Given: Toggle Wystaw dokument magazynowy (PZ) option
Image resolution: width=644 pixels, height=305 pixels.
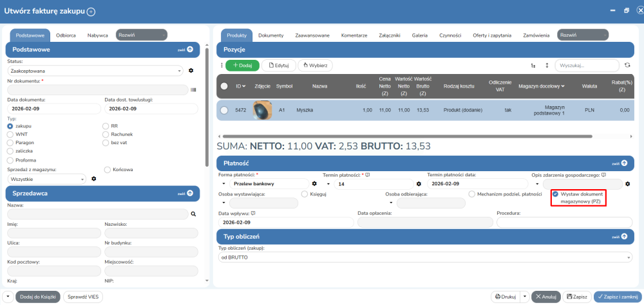Looking at the screenshot, I should pos(555,194).
